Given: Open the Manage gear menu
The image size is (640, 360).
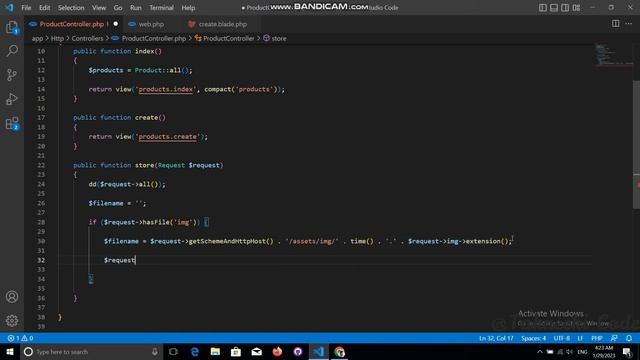Looking at the screenshot, I should point(12,321).
